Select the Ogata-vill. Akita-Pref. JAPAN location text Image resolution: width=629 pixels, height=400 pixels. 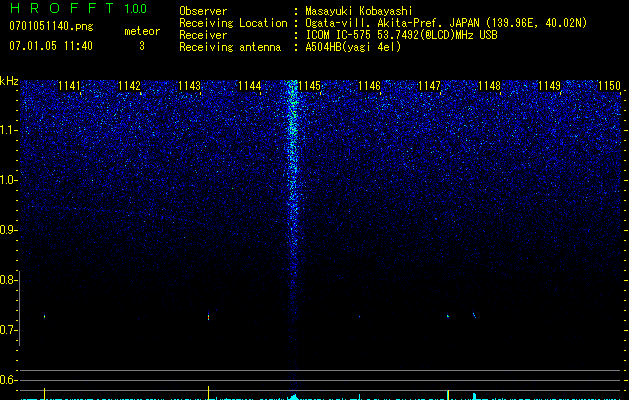446,23
